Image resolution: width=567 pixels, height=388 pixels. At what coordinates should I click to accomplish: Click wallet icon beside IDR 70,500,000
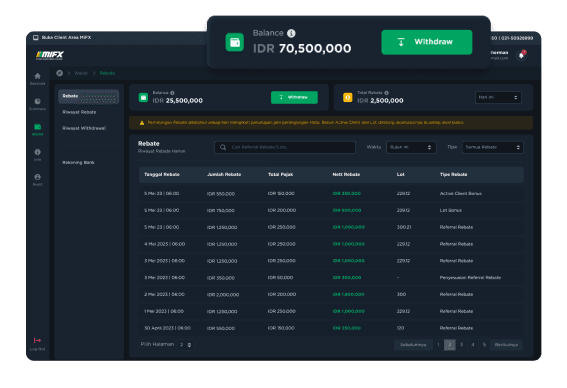pyautogui.click(x=235, y=43)
